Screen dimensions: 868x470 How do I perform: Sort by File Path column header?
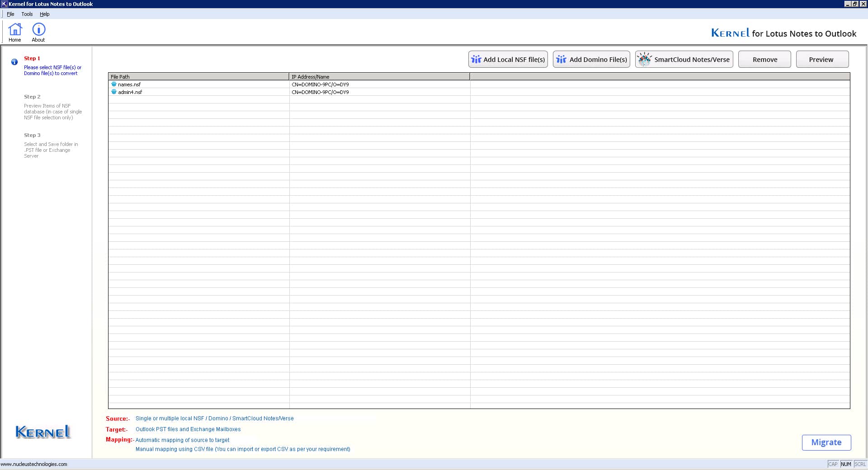(198, 76)
